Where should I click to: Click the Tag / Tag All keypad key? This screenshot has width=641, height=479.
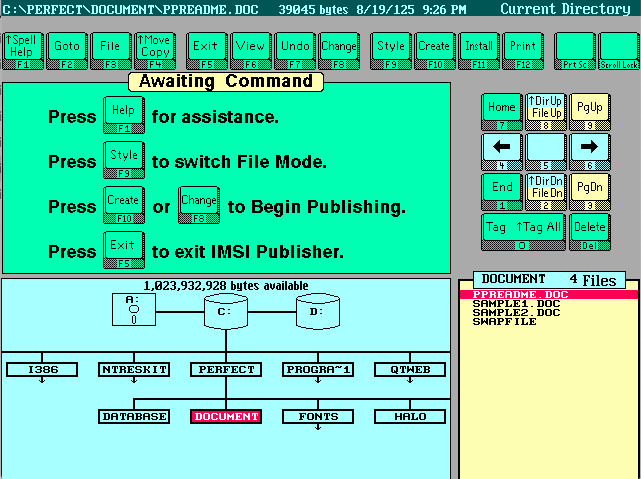point(524,232)
